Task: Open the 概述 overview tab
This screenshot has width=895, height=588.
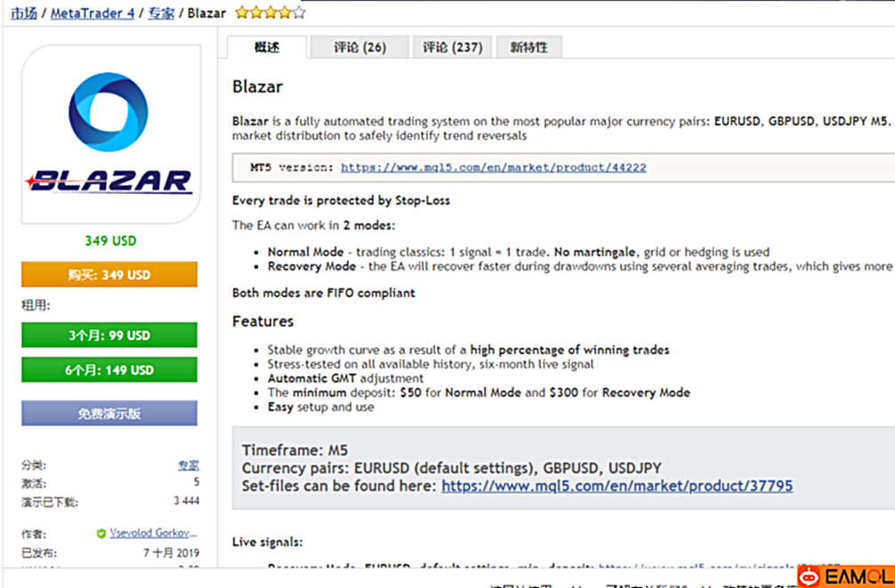Action: click(266, 47)
